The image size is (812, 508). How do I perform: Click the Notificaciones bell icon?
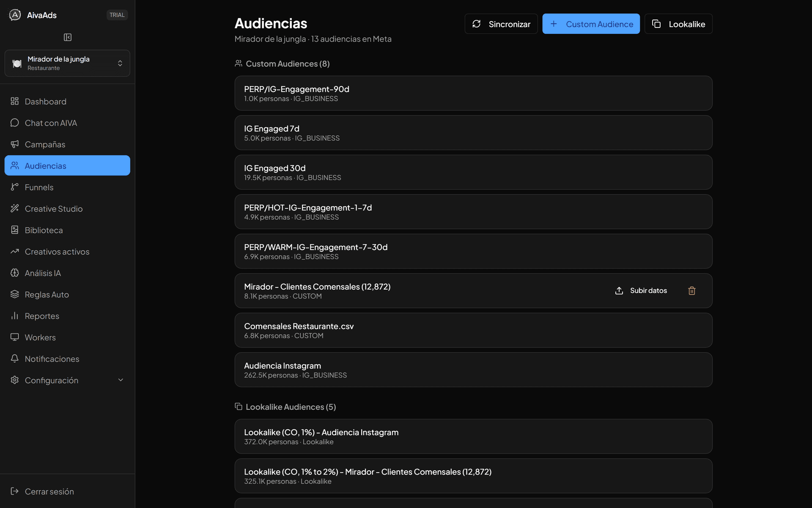coord(15,359)
